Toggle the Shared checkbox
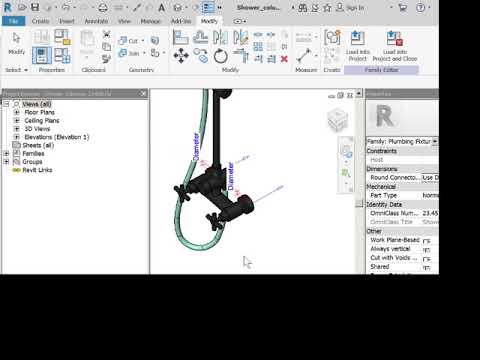This screenshot has height=360, width=480. coord(426,267)
